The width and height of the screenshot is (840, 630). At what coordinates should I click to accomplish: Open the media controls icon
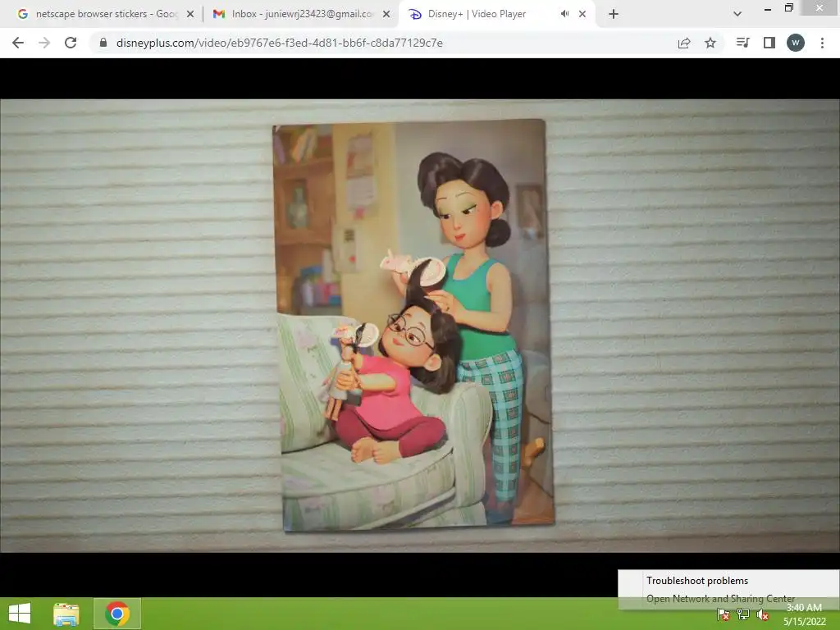pyautogui.click(x=742, y=43)
